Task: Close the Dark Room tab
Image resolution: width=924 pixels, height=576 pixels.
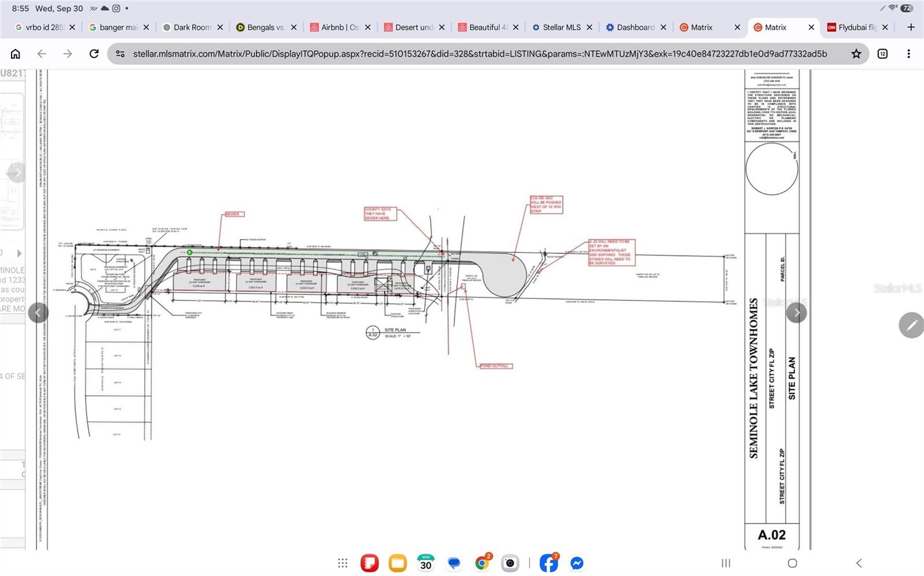Action: pyautogui.click(x=220, y=27)
